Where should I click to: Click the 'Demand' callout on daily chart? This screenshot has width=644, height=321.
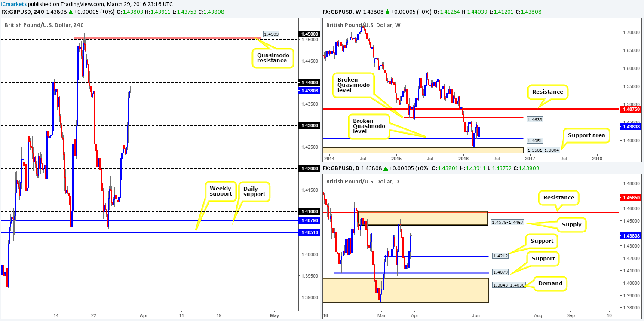[550, 284]
